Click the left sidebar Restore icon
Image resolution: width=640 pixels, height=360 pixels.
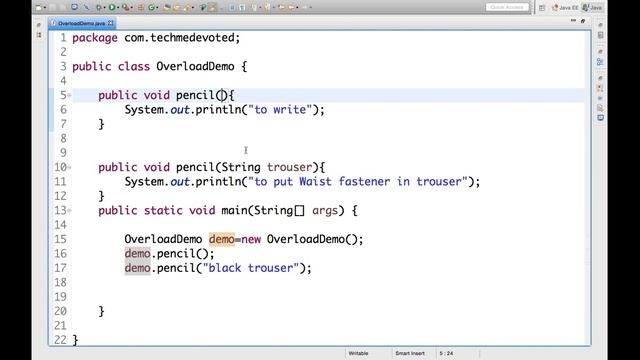(x=39, y=25)
